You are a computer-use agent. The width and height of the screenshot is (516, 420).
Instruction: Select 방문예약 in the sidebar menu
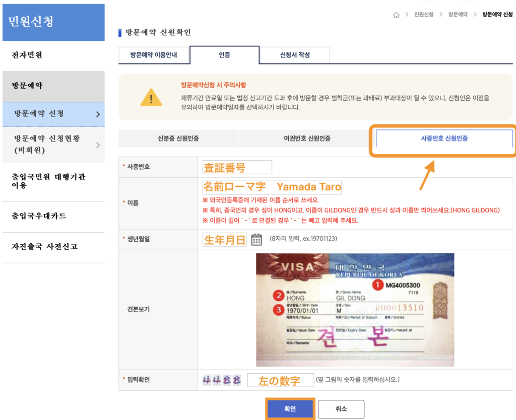coord(27,86)
